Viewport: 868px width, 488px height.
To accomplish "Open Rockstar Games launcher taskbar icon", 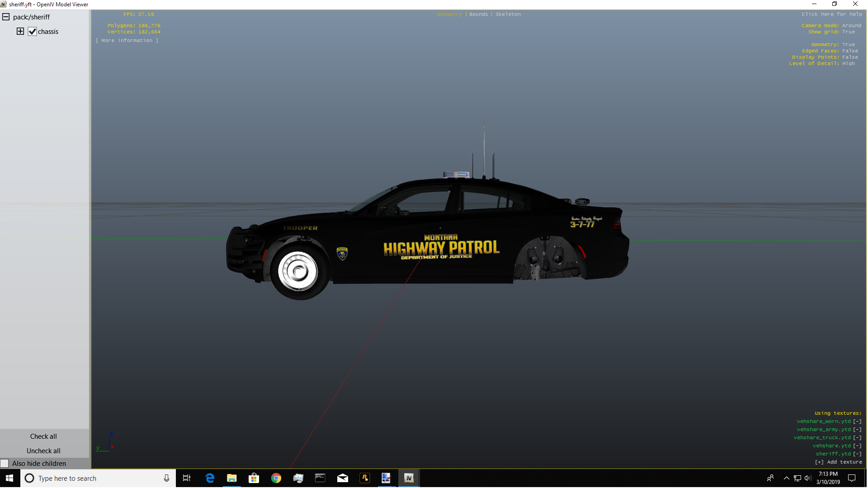I will (x=364, y=478).
